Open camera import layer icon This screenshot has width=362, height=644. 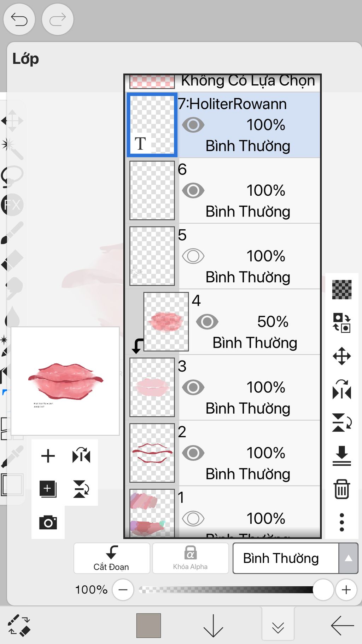coord(48,522)
